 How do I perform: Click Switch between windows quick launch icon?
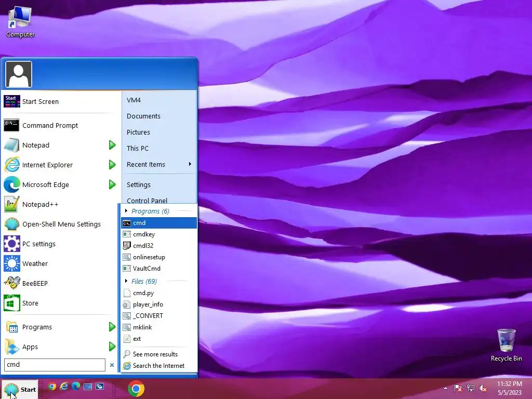(100, 387)
